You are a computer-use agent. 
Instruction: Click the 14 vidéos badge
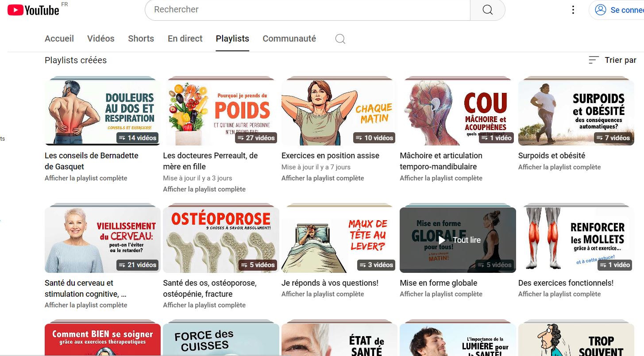coord(138,138)
